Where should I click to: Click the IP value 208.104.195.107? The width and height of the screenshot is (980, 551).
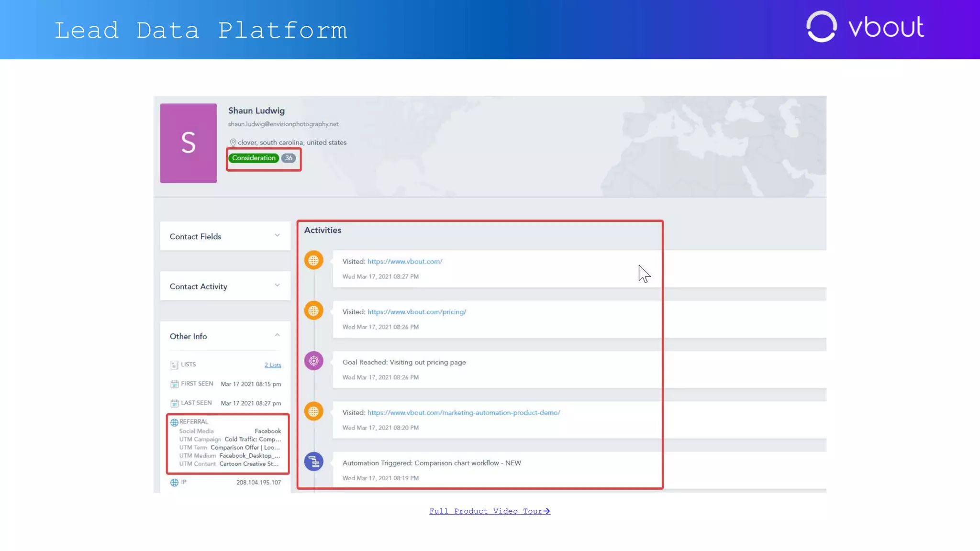(x=258, y=483)
